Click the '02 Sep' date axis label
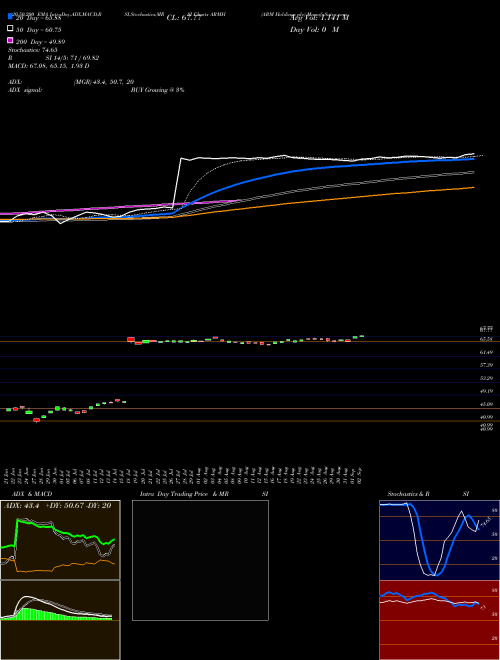Image resolution: width=500 pixels, height=660 pixels. [361, 475]
